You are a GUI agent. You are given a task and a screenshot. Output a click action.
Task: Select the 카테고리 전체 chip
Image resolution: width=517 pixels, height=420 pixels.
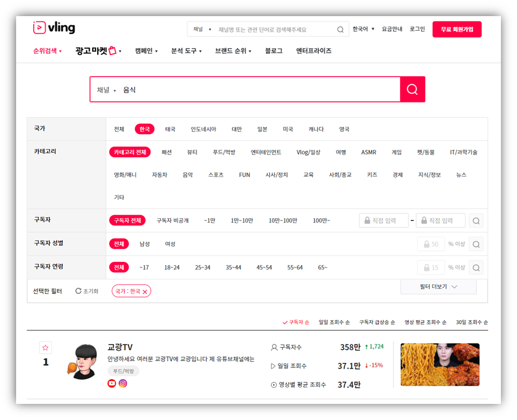[x=130, y=152]
